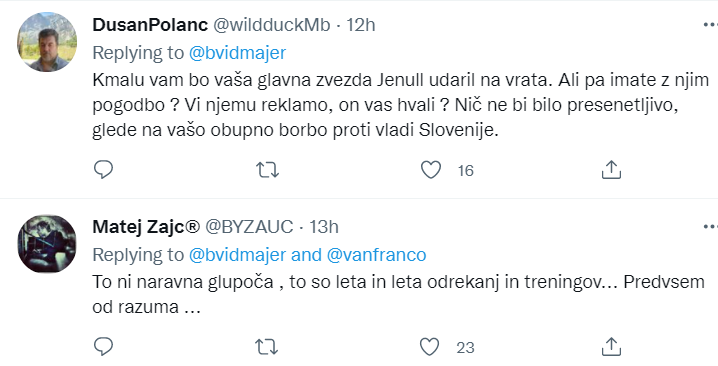Like Matej Zajc's tweet with 23 likes

430,347
